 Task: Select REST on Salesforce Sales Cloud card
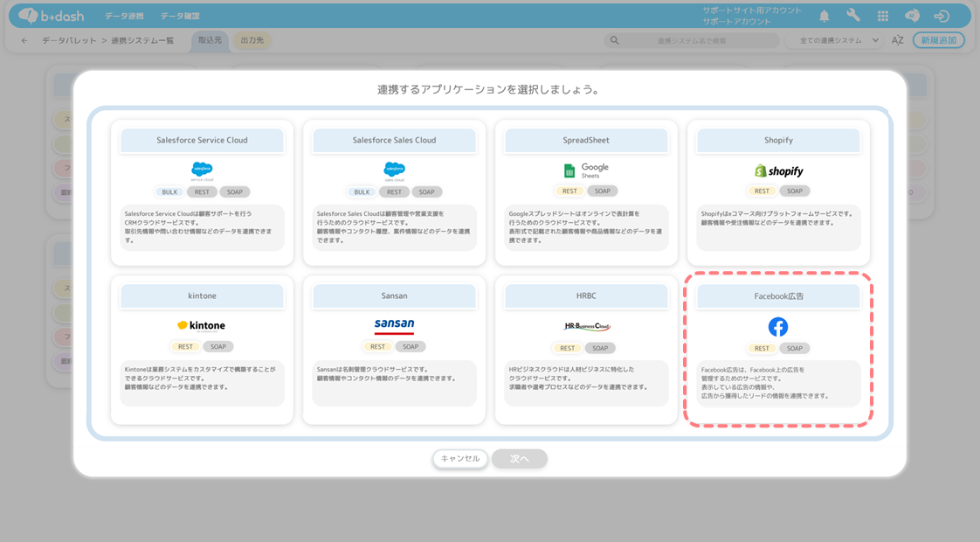point(395,192)
